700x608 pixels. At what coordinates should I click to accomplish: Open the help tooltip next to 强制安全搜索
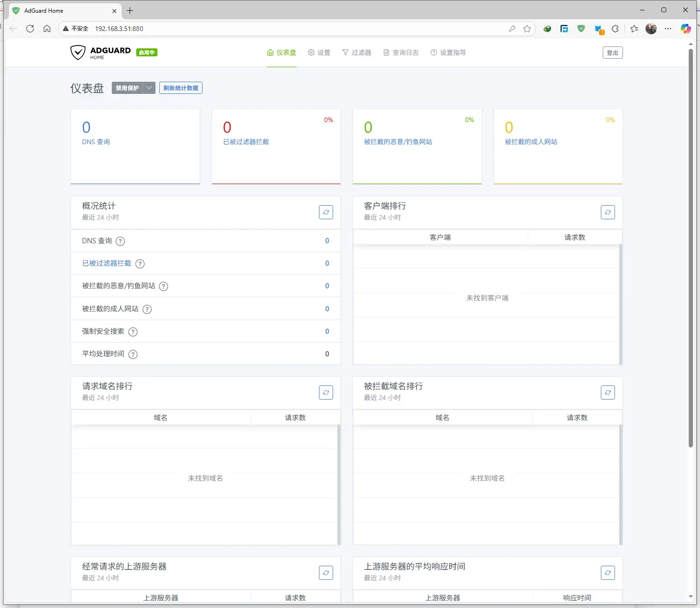[132, 331]
